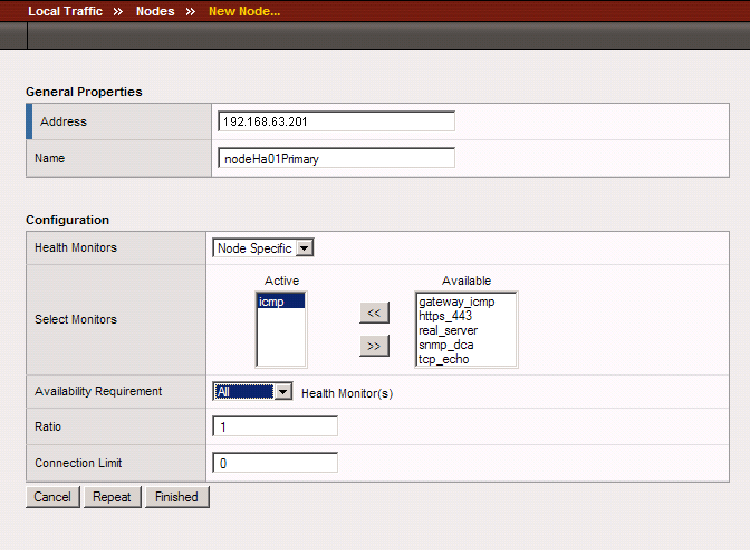750x550 pixels.
Task: Open Nodes breadcrumb link
Action: tap(155, 12)
